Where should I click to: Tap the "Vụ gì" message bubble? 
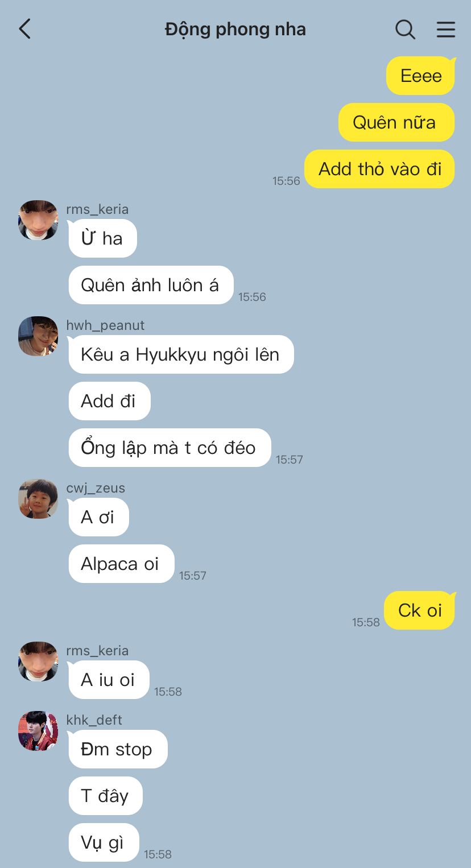coord(103,842)
